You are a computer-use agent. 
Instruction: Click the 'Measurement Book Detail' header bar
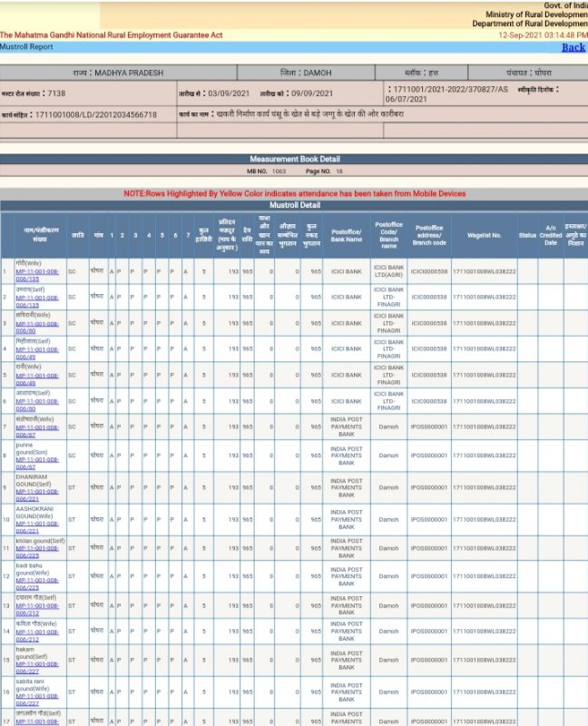pos(294,159)
